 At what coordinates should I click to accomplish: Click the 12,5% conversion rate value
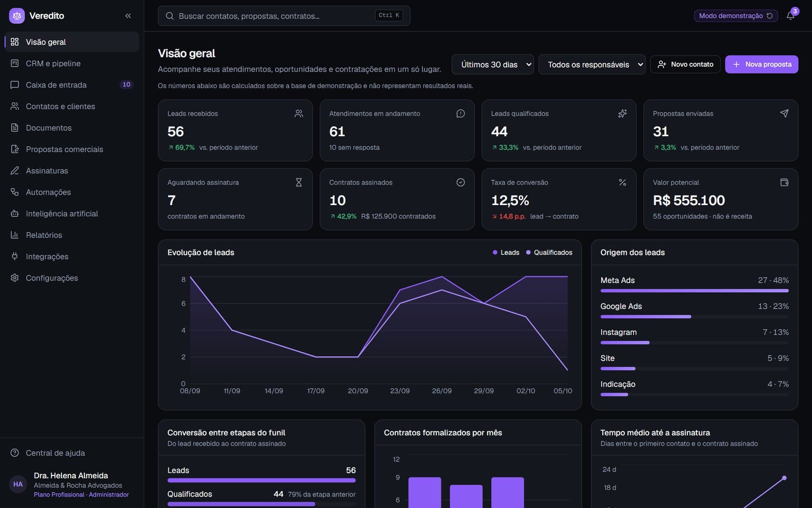coord(510,200)
